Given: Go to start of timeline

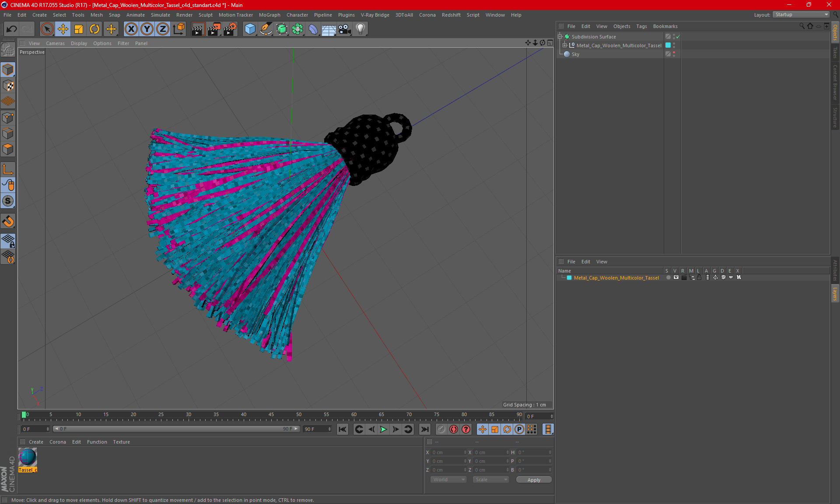Looking at the screenshot, I should tap(343, 430).
